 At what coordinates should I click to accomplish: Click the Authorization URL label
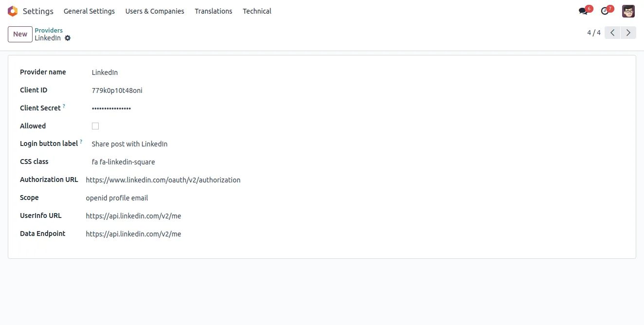click(49, 180)
